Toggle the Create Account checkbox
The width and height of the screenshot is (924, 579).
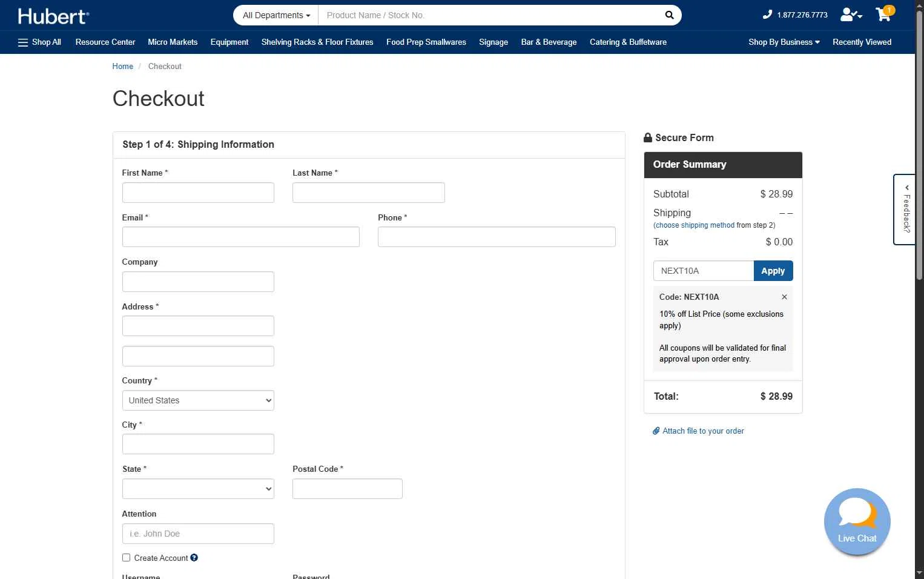(x=126, y=558)
